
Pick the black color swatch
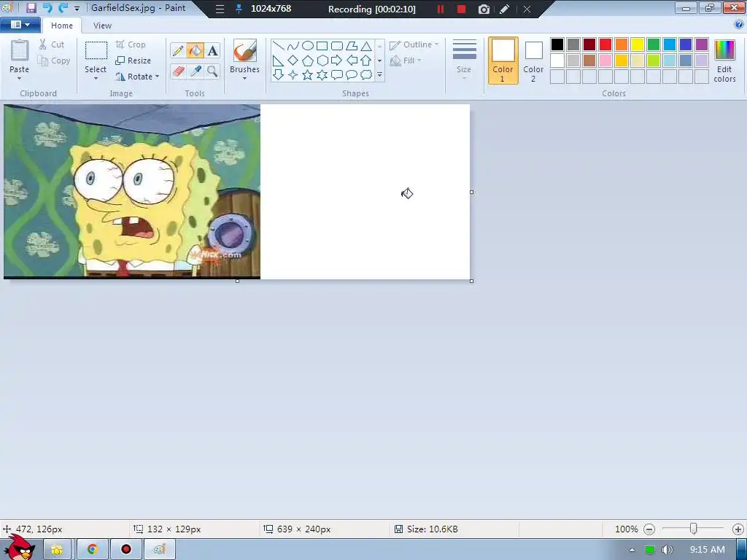point(557,44)
